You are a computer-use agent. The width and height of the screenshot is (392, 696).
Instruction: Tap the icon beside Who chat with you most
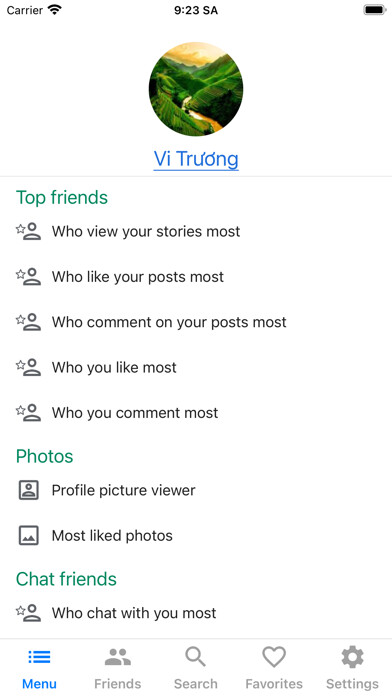pyautogui.click(x=28, y=613)
